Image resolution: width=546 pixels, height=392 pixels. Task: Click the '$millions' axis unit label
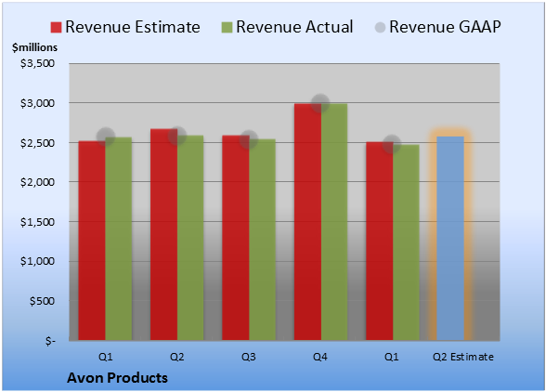(x=35, y=47)
